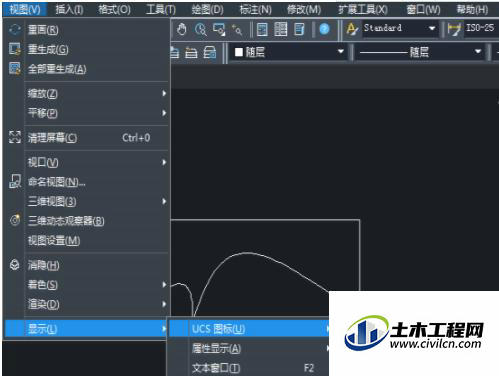Image resolution: width=499 pixels, height=376 pixels.
Task: Expand the Standard text style dropdown
Action: (x=432, y=28)
